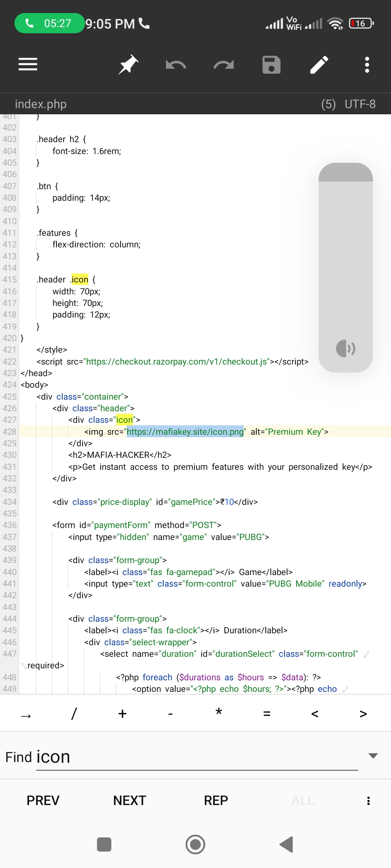Tap the phone call icon beside the clock
The height and width of the screenshot is (868, 391).
144,24
